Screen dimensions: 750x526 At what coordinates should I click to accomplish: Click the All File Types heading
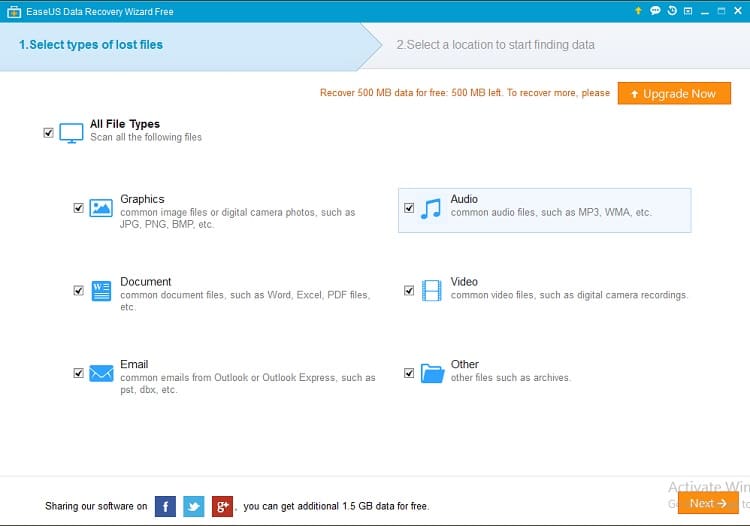pos(125,124)
